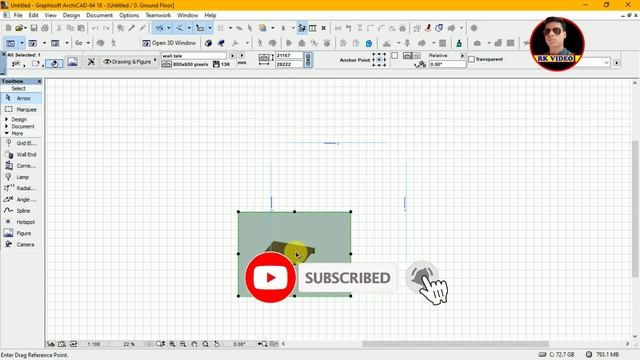
Task: Click the New document icon
Action: click(x=8, y=28)
